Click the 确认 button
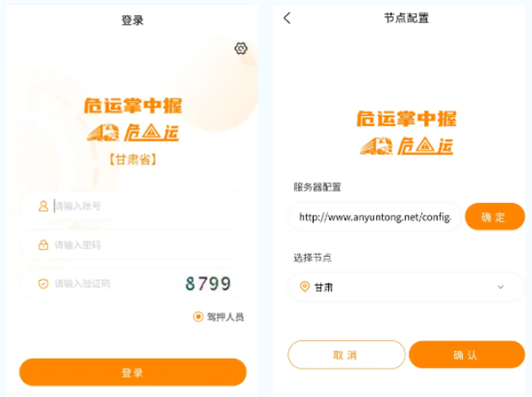The height and width of the screenshot is (397, 532). 466,354
